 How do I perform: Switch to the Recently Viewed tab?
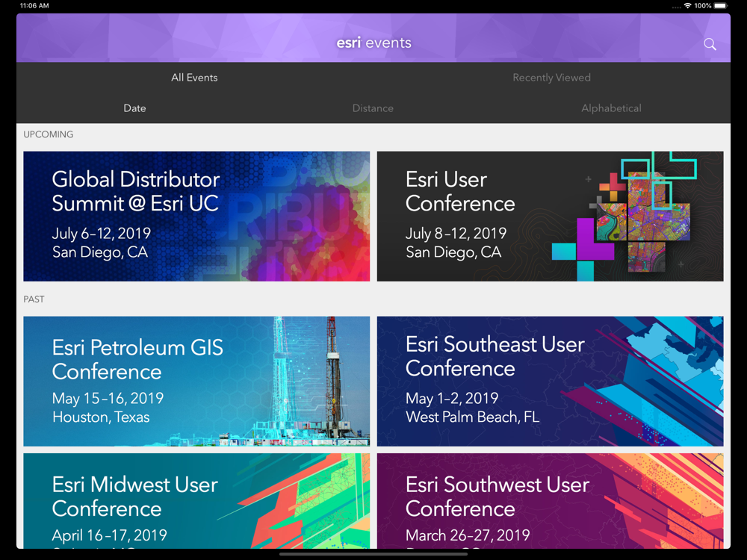tap(551, 78)
